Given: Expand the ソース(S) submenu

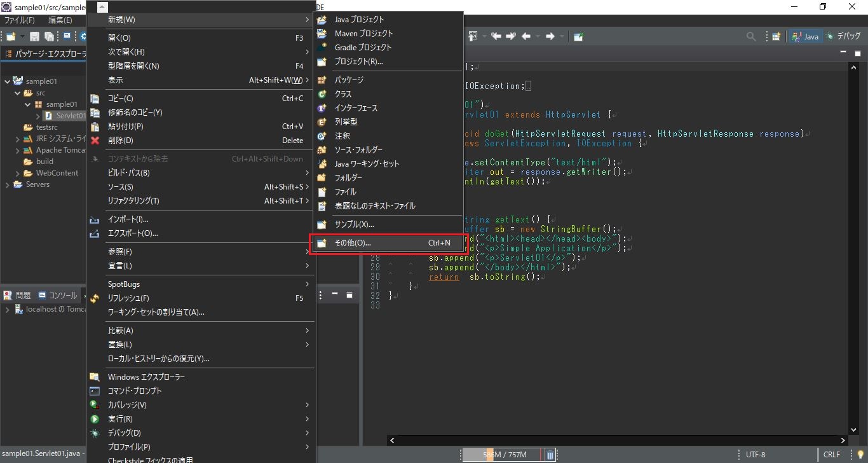Looking at the screenshot, I should [201, 187].
